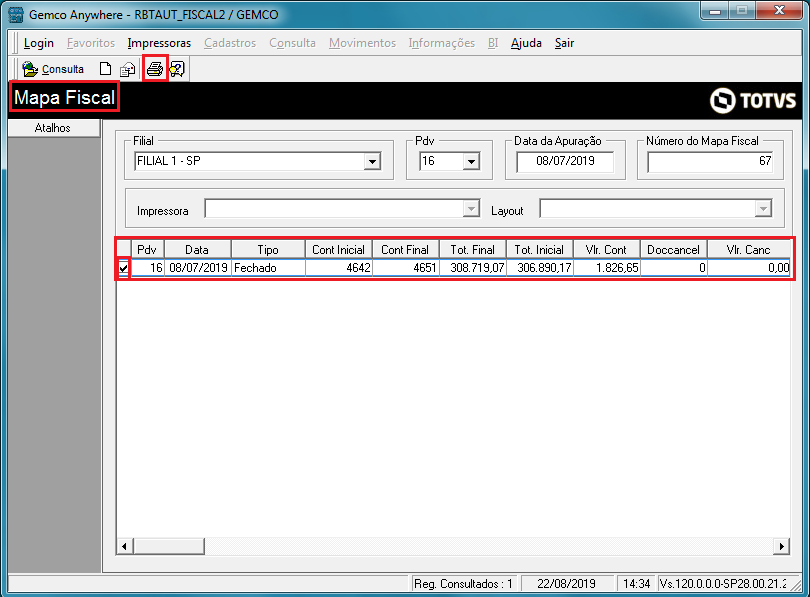Open the Pdv dropdown arrow

coord(471,162)
